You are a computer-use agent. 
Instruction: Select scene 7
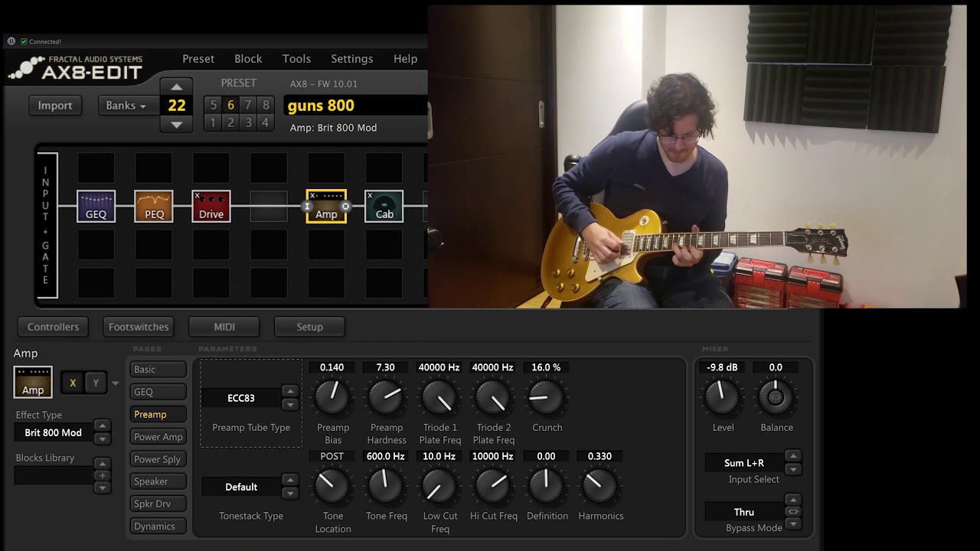click(248, 106)
